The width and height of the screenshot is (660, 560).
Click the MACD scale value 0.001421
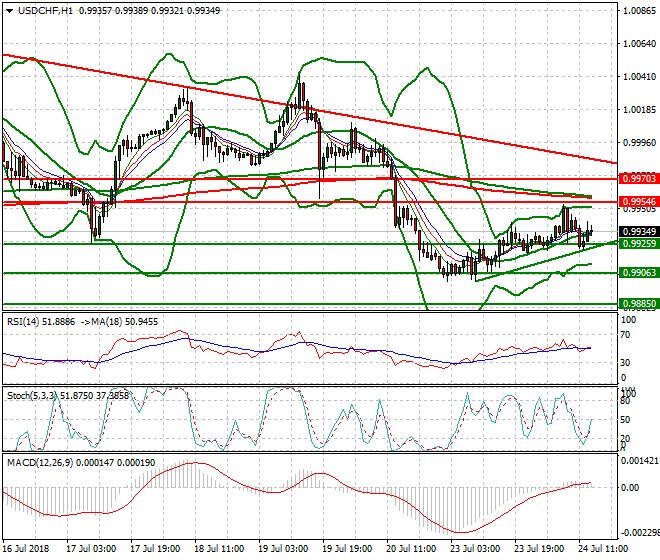click(x=639, y=461)
